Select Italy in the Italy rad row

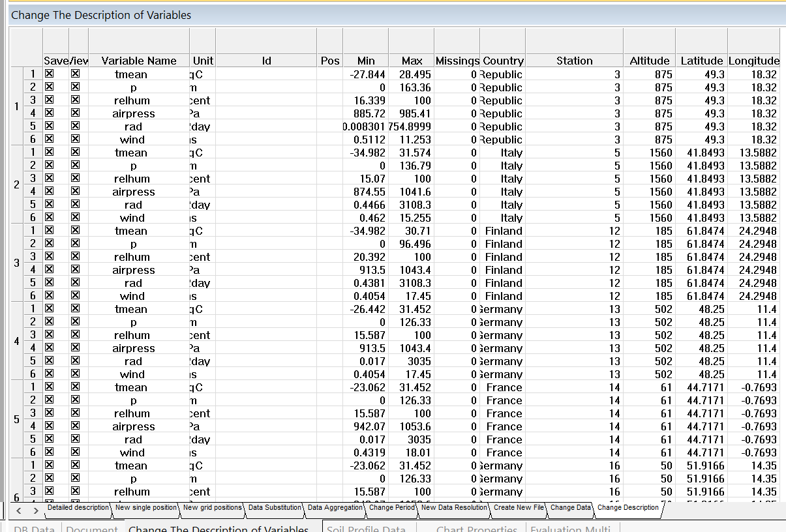click(511, 205)
